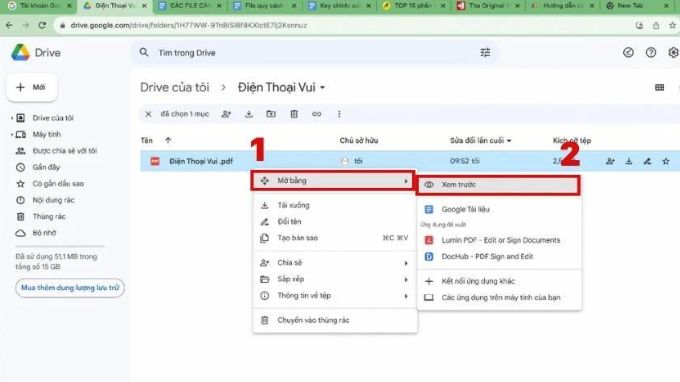Image resolution: width=680 pixels, height=382 pixels.
Task: Open with Google Tài liệu
Action: [x=499, y=209]
